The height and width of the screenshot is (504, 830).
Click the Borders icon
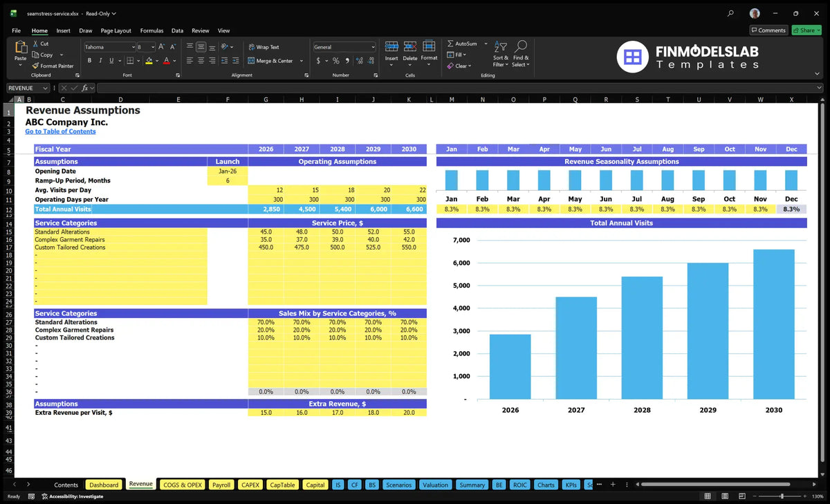click(131, 61)
